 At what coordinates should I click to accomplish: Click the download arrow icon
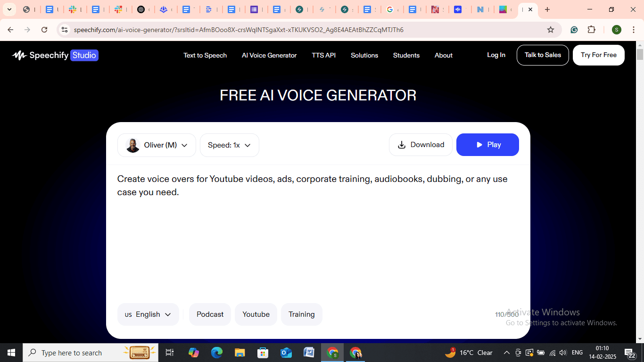(402, 145)
